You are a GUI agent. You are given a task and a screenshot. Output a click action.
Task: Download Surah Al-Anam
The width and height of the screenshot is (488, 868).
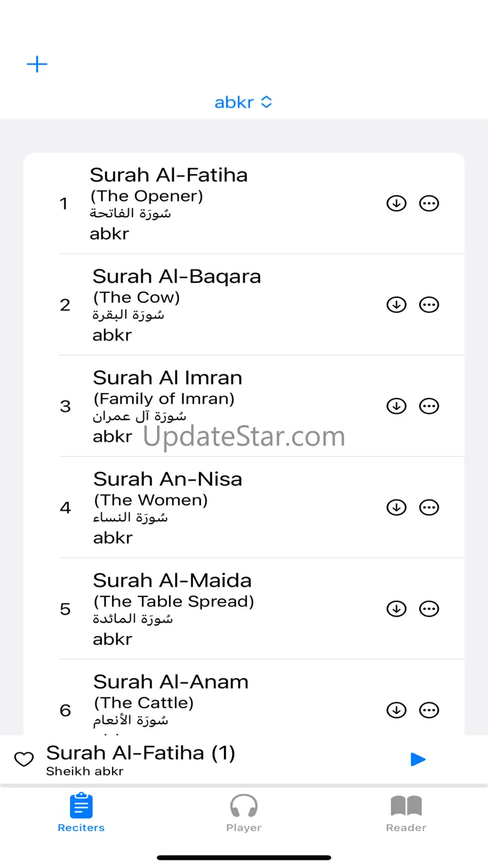[x=396, y=710]
